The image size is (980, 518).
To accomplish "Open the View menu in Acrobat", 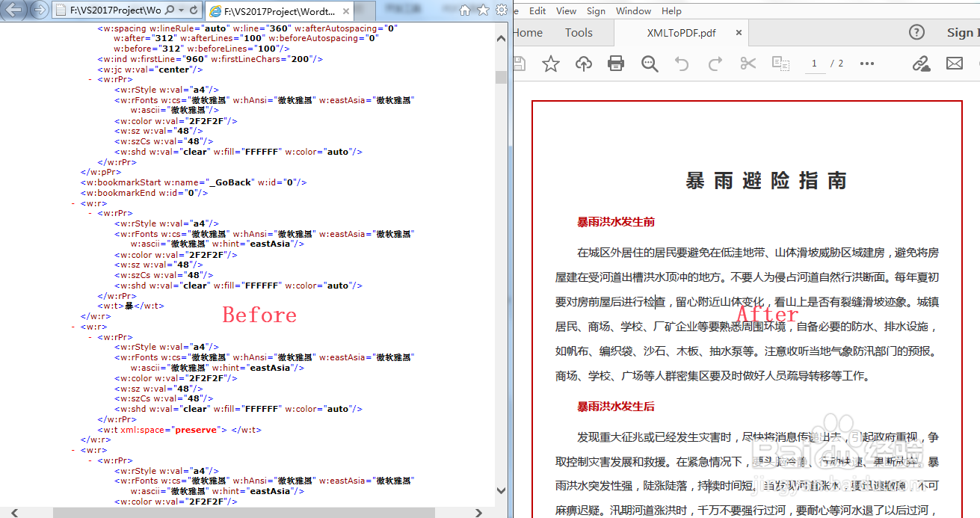I will coord(566,10).
